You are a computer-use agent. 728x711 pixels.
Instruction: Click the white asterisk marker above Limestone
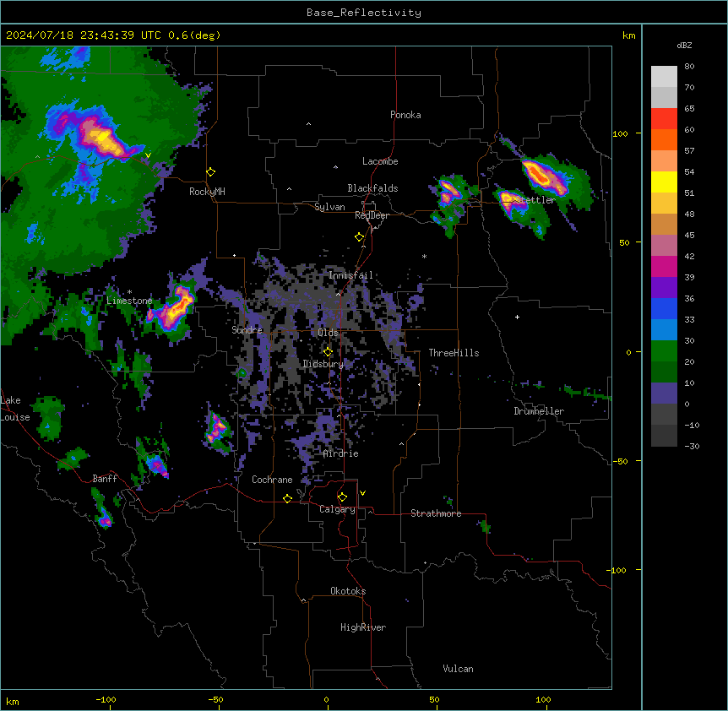click(129, 292)
